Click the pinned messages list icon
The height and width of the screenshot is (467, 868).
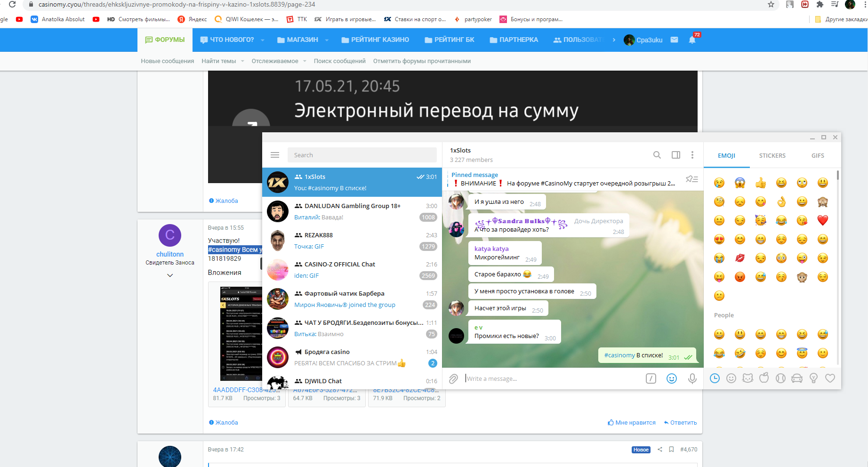click(691, 179)
